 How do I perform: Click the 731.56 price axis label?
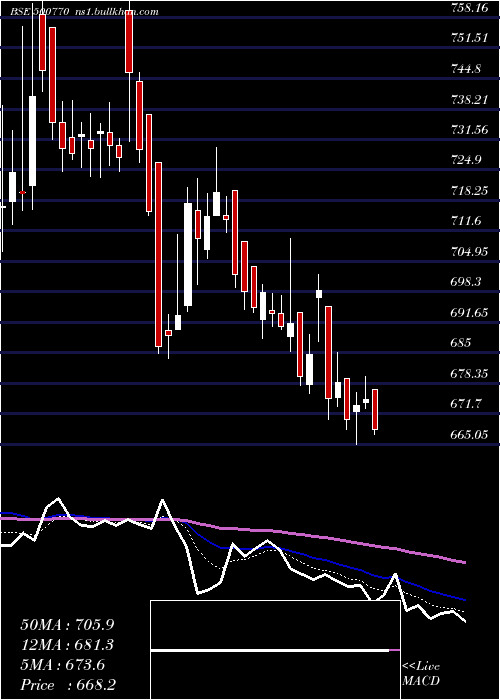[471, 129]
